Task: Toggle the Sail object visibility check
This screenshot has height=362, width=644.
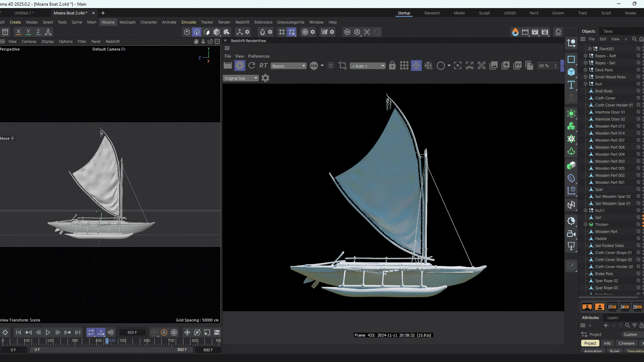Action: pyautogui.click(x=638, y=218)
